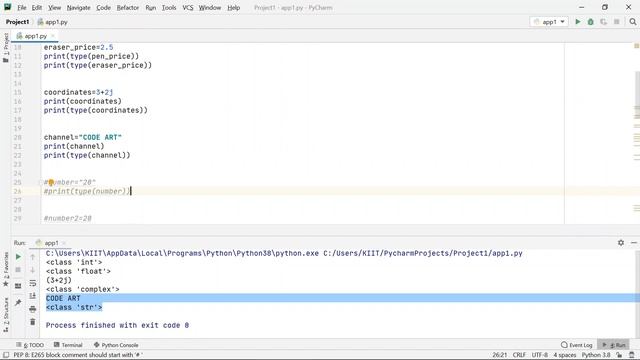Viewport: 640px width, 360px height.
Task: Toggle the 4: Run tool window button
Action: [x=614, y=345]
